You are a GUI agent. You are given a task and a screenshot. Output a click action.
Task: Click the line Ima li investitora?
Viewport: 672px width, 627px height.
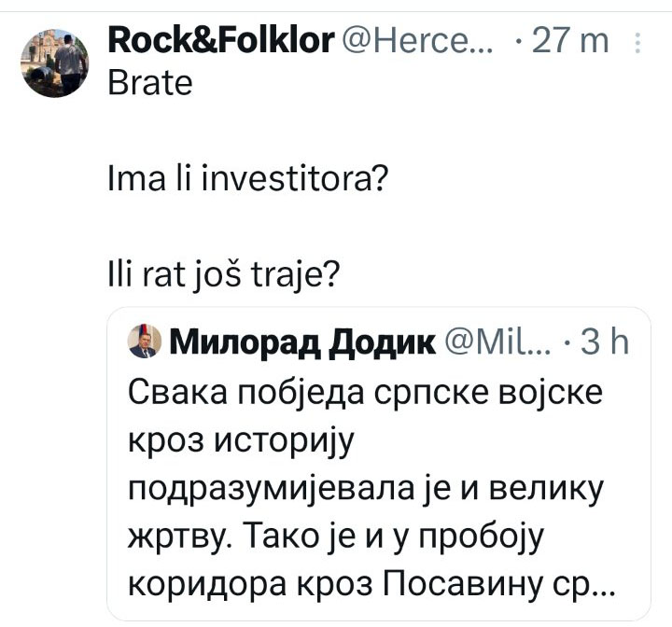click(x=247, y=179)
